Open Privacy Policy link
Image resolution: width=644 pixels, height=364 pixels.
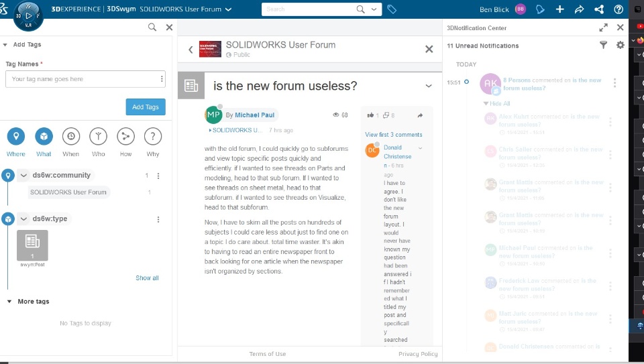(418, 354)
